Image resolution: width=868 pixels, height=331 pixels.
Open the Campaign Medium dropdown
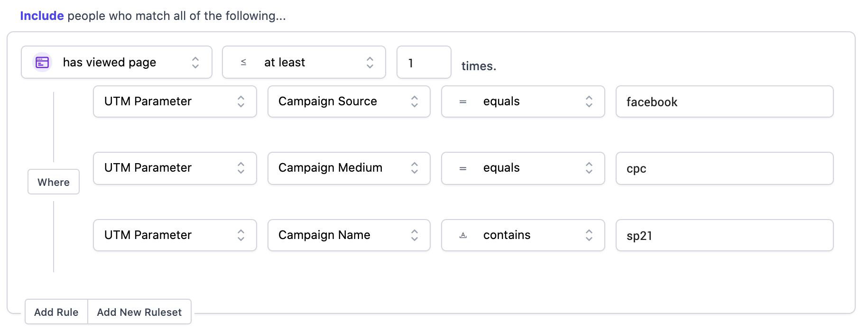349,168
